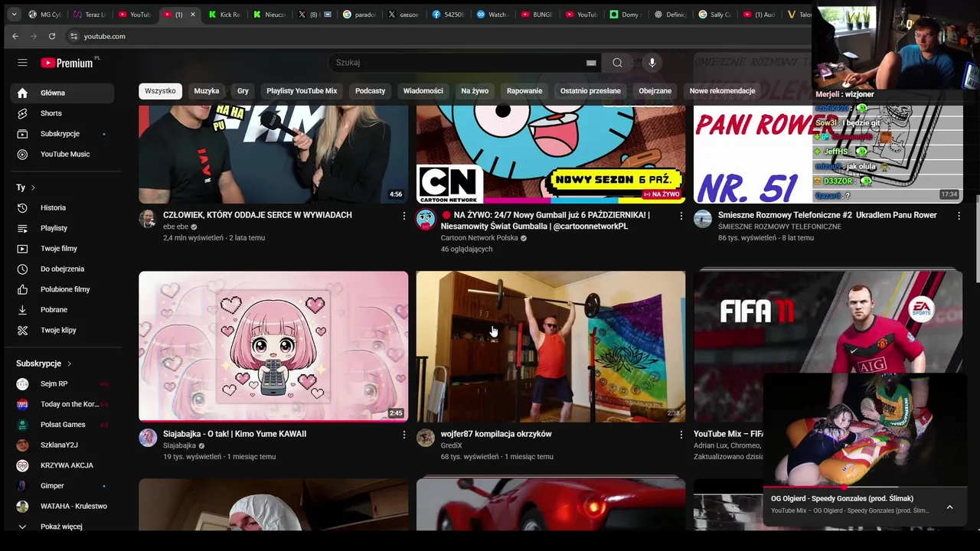The width and height of the screenshot is (980, 551).
Task: Go to Główna home in sidebar
Action: point(62,93)
